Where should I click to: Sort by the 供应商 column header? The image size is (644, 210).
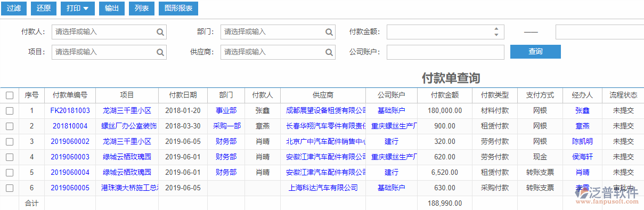[323, 95]
